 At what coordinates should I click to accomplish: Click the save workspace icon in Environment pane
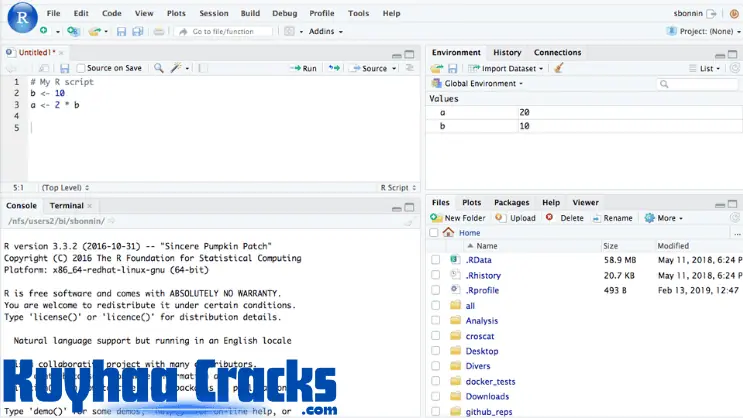pos(452,68)
